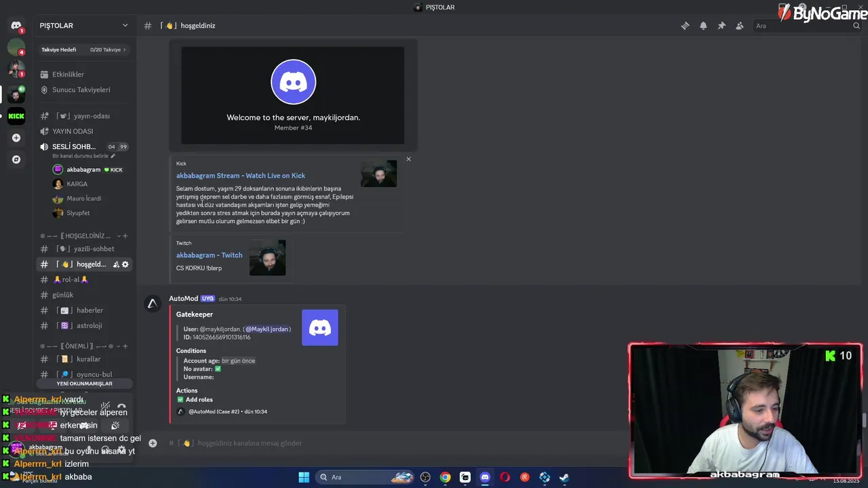The height and width of the screenshot is (488, 868).
Task: Open Opera browser from taskbar
Action: (505, 477)
